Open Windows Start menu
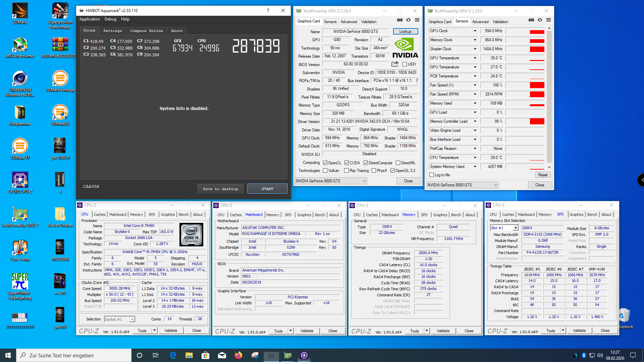This screenshot has width=644, height=362. 8,355
